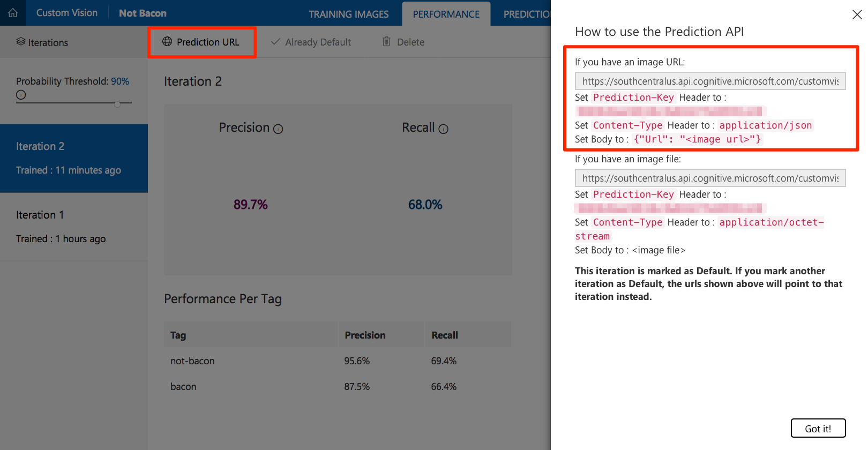Screen dimensions: 868x450
Task: Click the Iteration 2 heading
Action: 193,81
